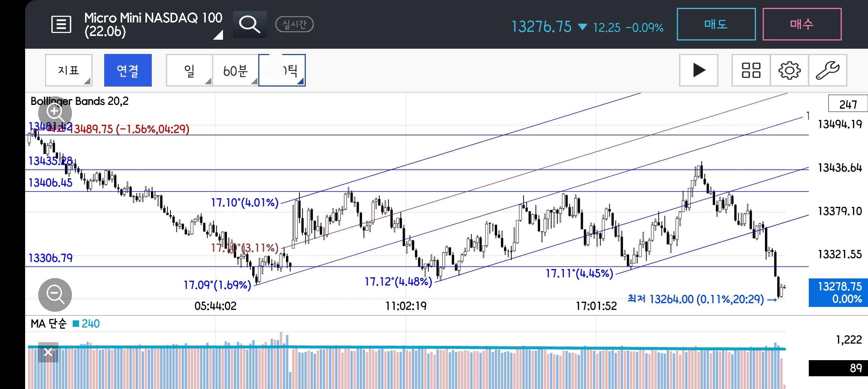This screenshot has width=868, height=389.
Task: Select the 일 daily timeframe
Action: (x=190, y=70)
